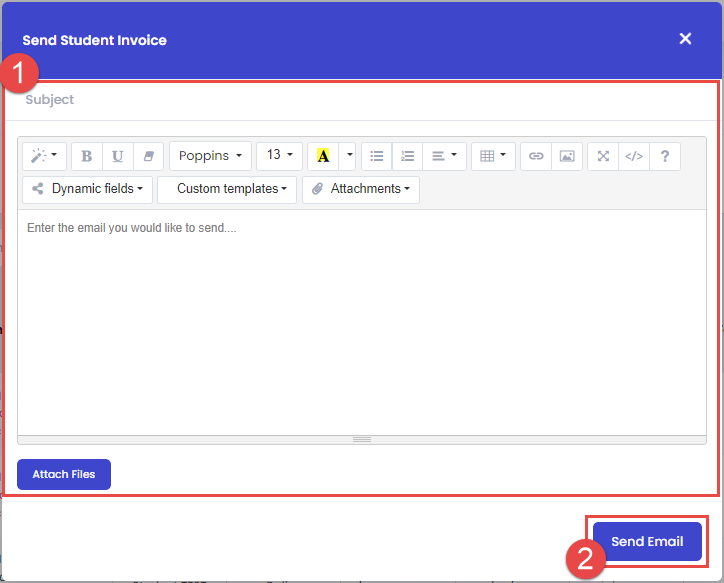Open the Attachments dropdown

click(x=361, y=189)
